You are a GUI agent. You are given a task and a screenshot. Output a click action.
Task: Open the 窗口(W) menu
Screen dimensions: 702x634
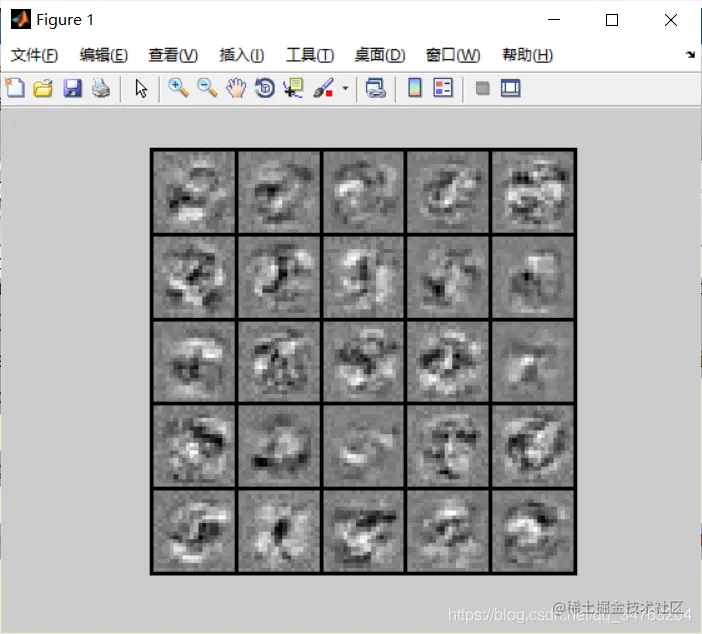coord(453,55)
